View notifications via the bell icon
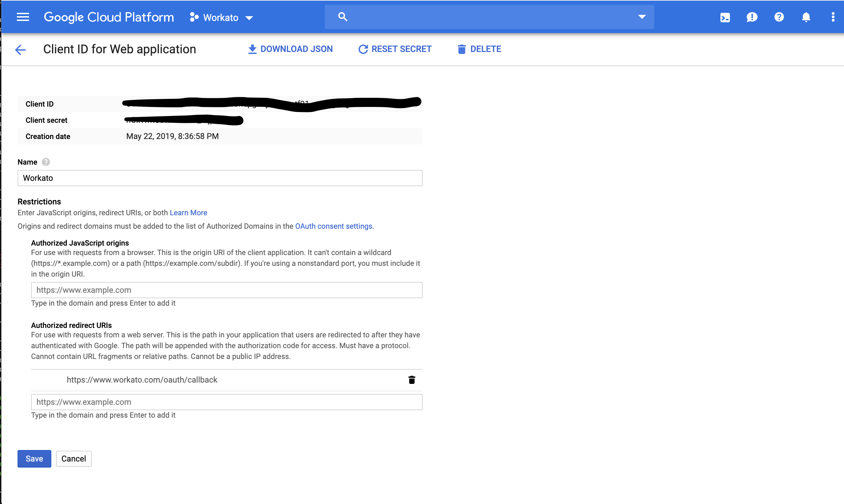The image size is (844, 504). tap(806, 17)
